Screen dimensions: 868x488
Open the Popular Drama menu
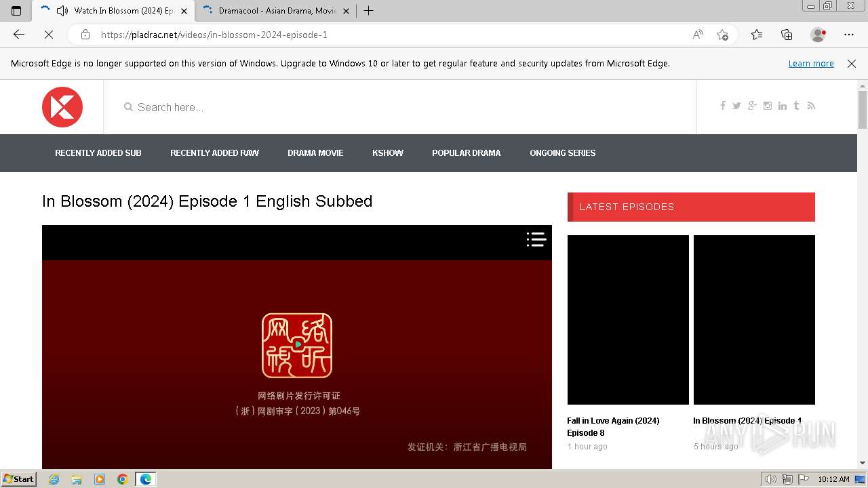click(x=467, y=153)
